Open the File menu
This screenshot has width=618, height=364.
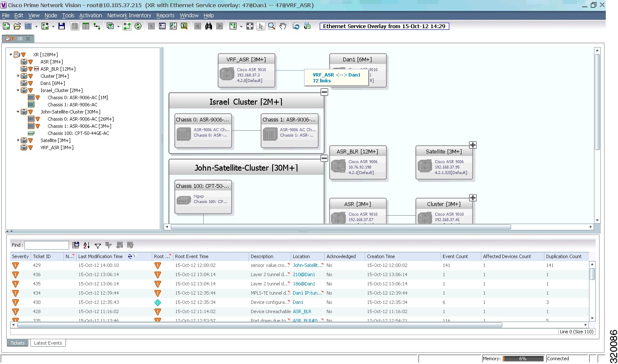6,16
